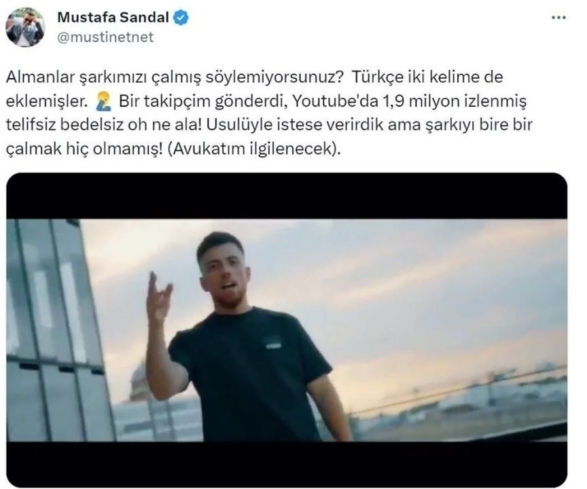
Task: Open Mustafa Sandal's profile picture
Action: point(25,27)
